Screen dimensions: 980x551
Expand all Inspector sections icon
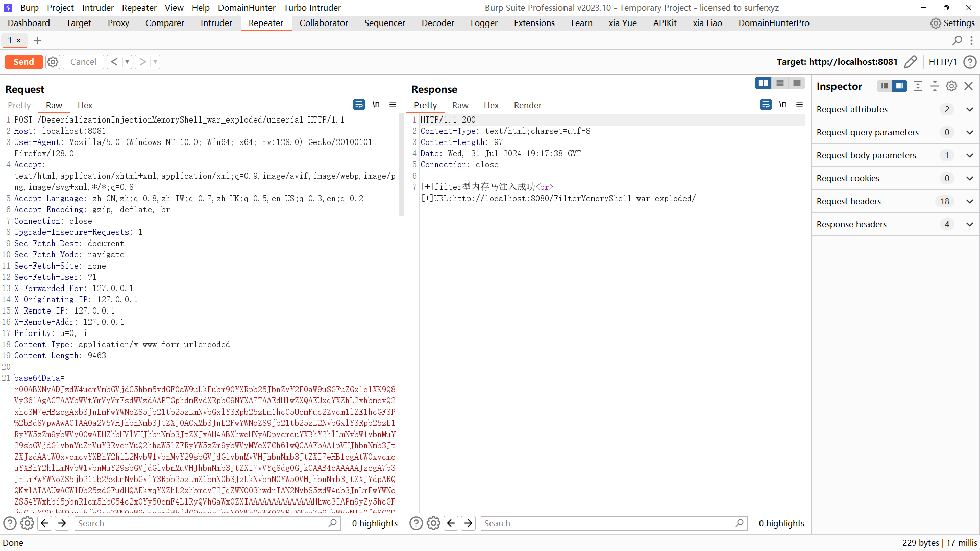918,86
